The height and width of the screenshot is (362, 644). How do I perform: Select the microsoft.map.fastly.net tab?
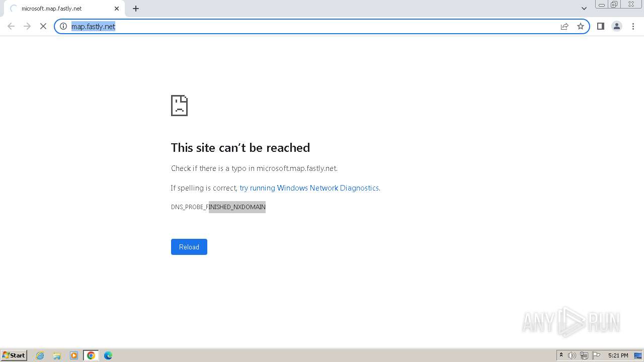point(64,9)
